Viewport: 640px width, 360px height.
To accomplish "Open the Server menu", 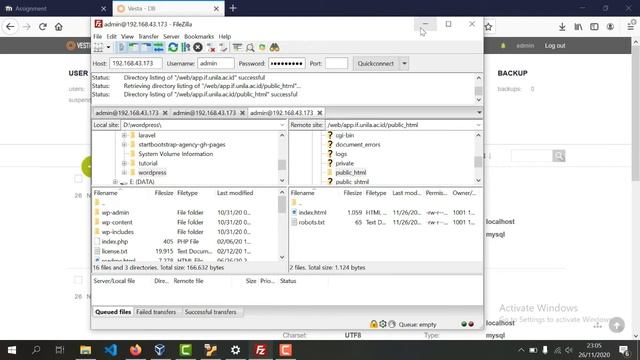I will pyautogui.click(x=171, y=36).
